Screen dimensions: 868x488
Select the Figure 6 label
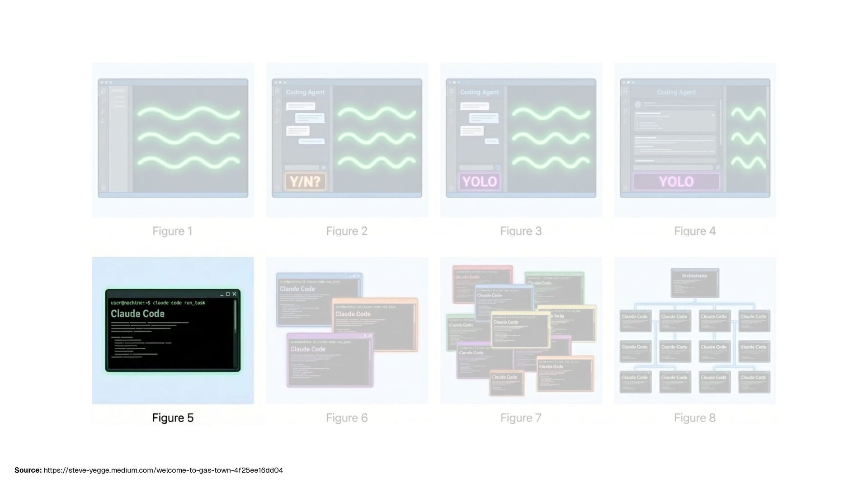[x=347, y=418]
